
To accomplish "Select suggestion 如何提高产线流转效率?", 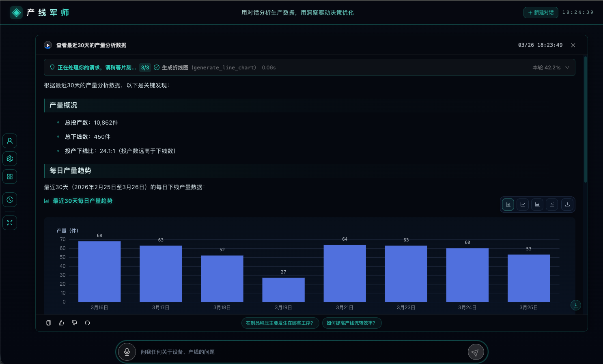I will 351,323.
